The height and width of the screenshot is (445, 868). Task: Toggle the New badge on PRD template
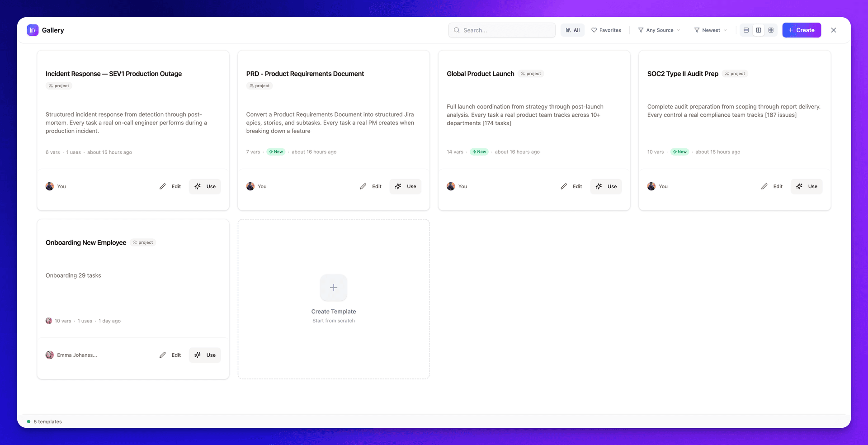point(276,151)
